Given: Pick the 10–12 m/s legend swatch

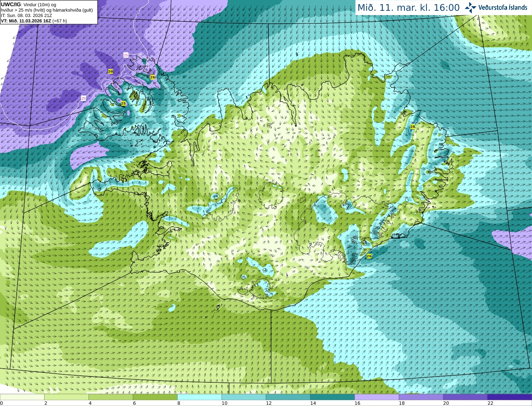Looking at the screenshot, I should (x=244, y=397).
